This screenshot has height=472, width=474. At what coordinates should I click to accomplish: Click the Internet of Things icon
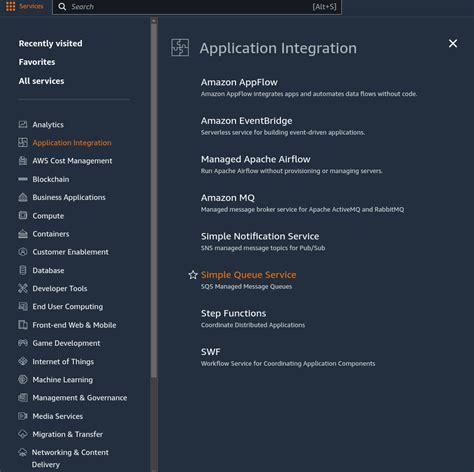(23, 361)
